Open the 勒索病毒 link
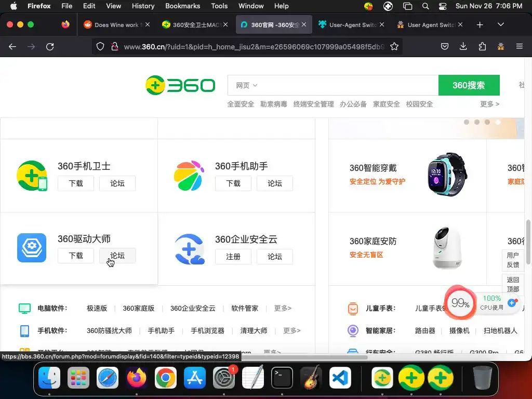 click(273, 104)
